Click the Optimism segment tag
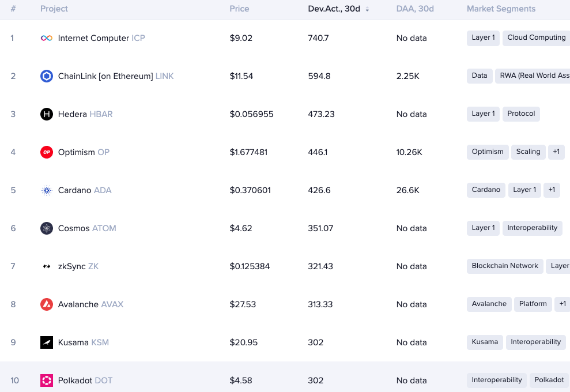The width and height of the screenshot is (570, 392). tap(488, 152)
